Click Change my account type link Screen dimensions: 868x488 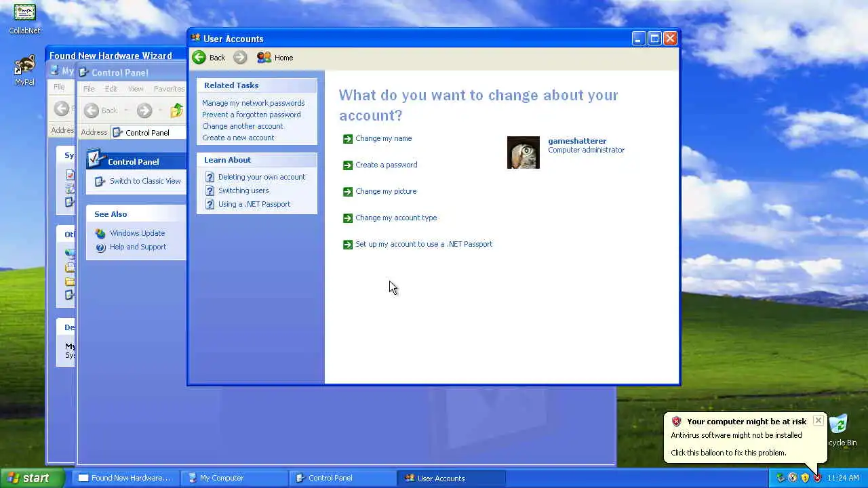point(396,218)
